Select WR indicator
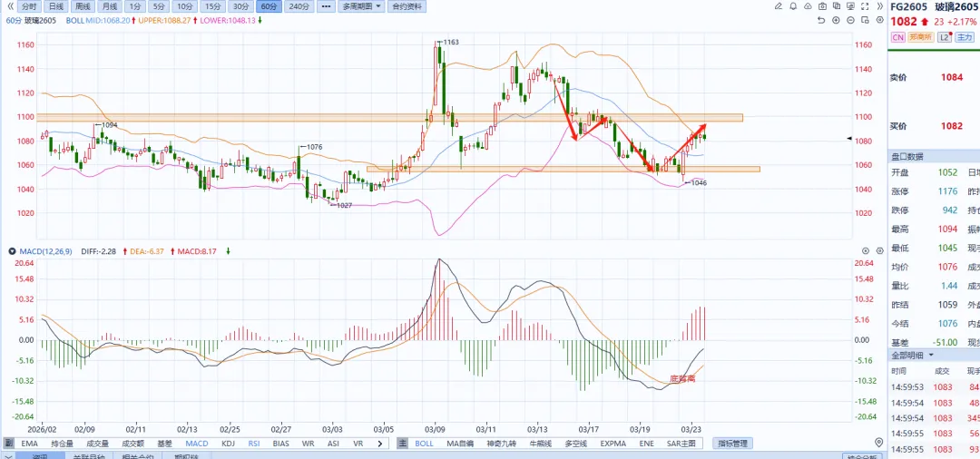The height and width of the screenshot is (459, 980). click(x=309, y=444)
